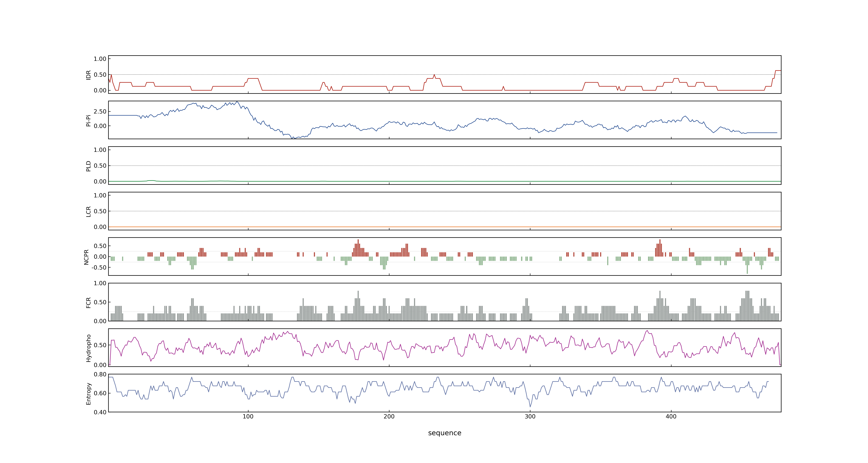Click the 1.00 tick on IDR axis
The width and height of the screenshot is (868, 463).
100,59
